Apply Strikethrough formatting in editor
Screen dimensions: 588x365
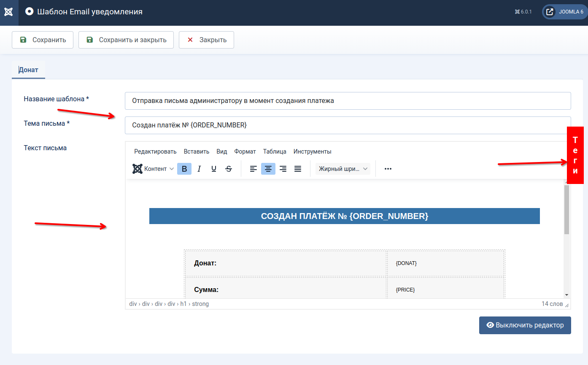pos(229,169)
